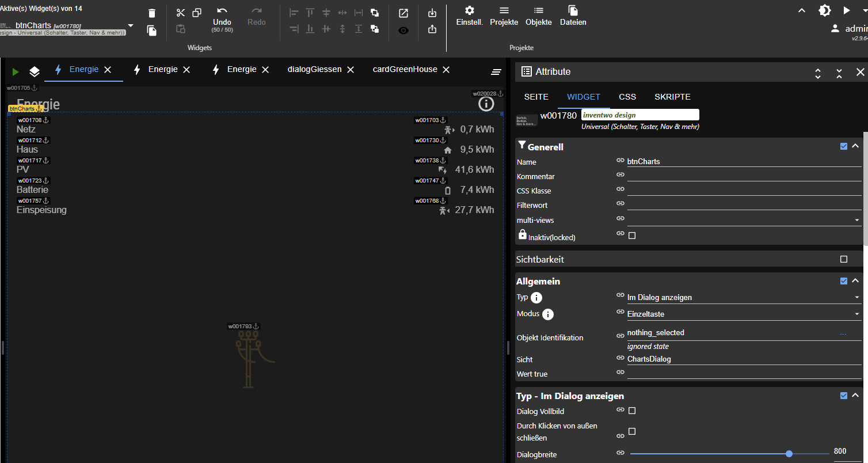This screenshot has height=463, width=868.
Task: Click the scissors cut icon
Action: coord(181,13)
